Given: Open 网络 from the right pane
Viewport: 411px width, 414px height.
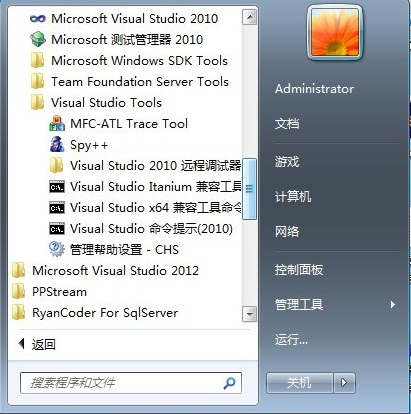Looking at the screenshot, I should (287, 231).
